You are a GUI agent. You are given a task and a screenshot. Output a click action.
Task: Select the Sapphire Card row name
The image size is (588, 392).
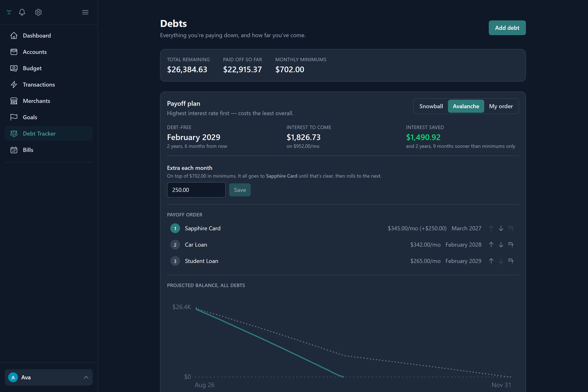coord(203,228)
